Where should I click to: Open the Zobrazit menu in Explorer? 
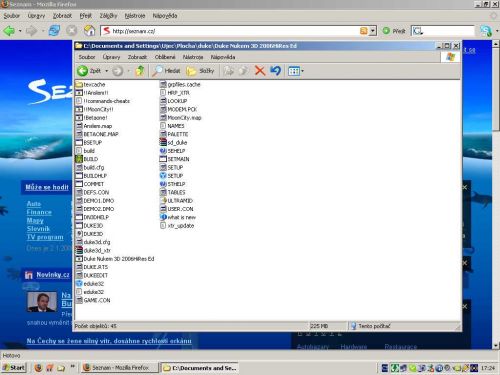[137, 57]
